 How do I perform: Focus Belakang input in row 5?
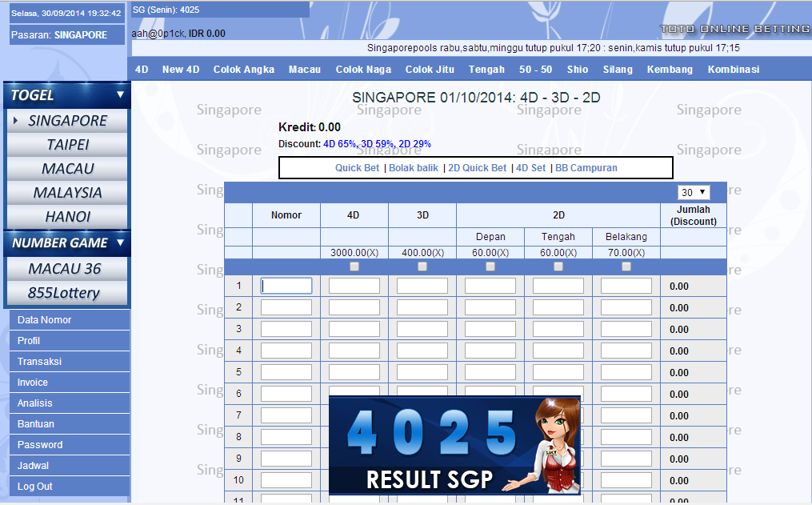626,372
